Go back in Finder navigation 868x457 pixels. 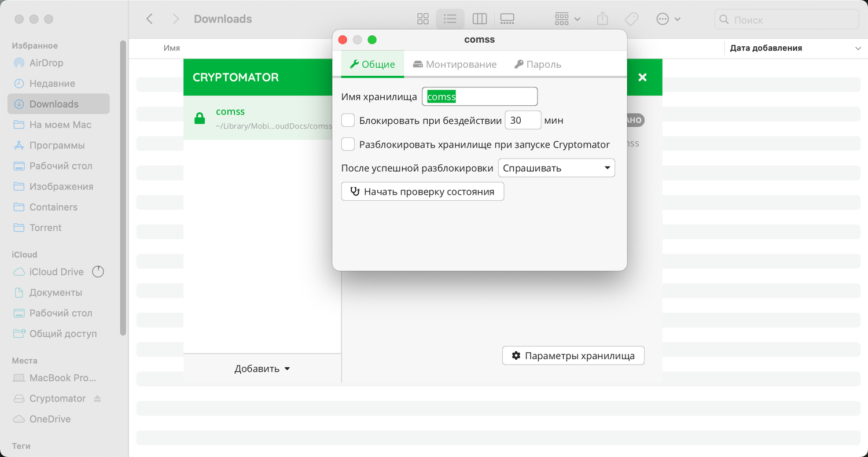[x=149, y=19]
